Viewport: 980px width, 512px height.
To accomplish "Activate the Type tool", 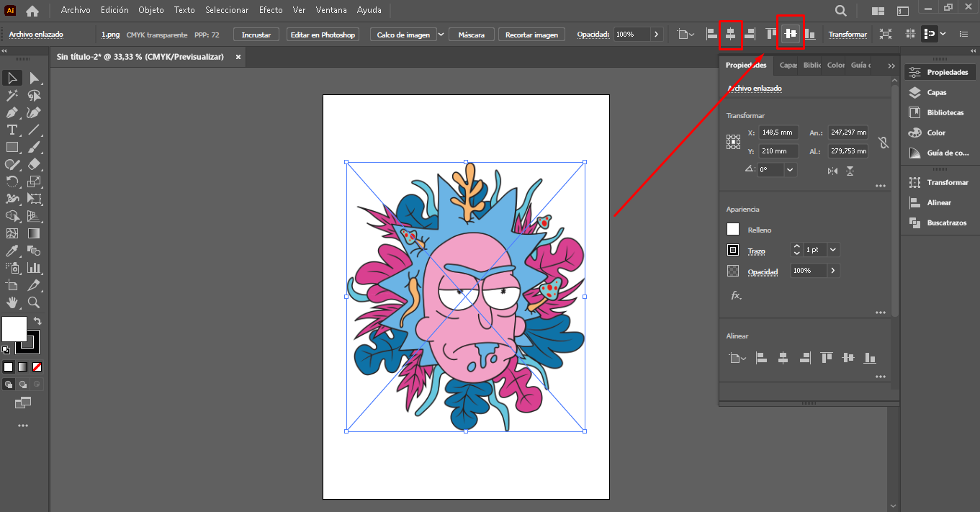I will (x=12, y=130).
